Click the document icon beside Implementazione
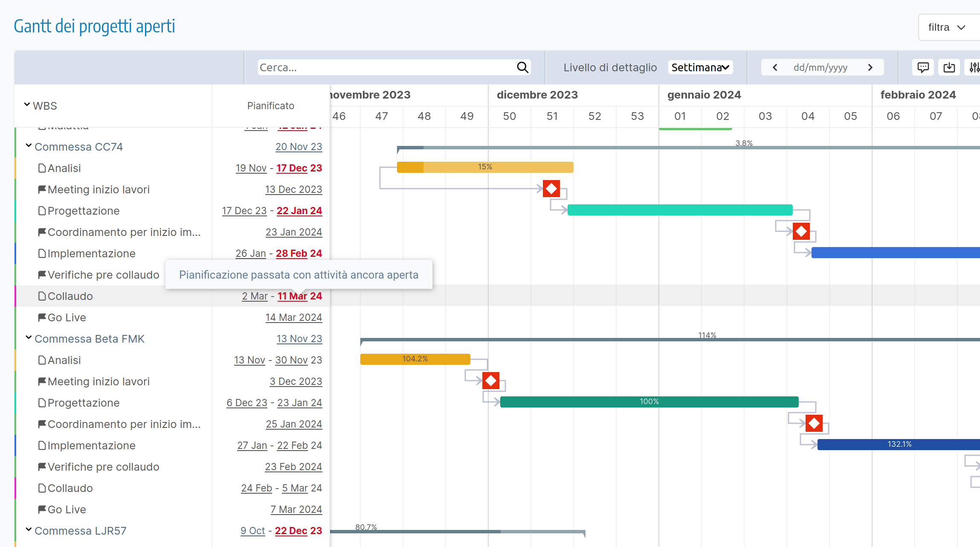The width and height of the screenshot is (980, 547). click(x=42, y=253)
